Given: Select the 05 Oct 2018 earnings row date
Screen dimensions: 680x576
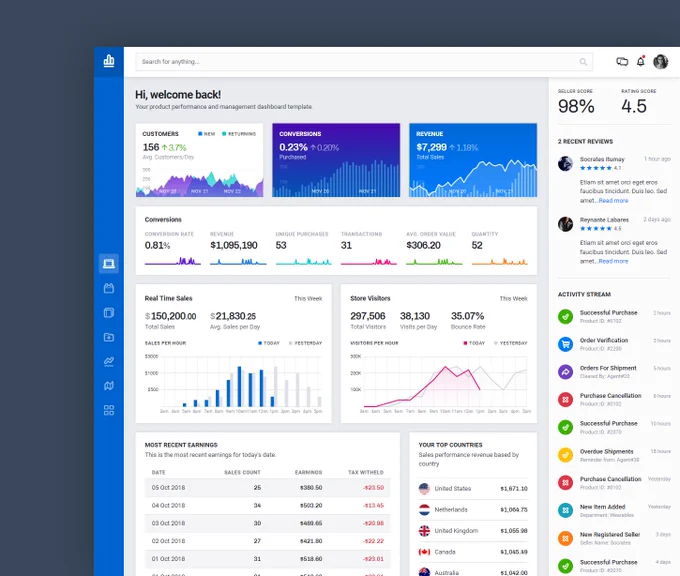Looking at the screenshot, I should [x=168, y=488].
